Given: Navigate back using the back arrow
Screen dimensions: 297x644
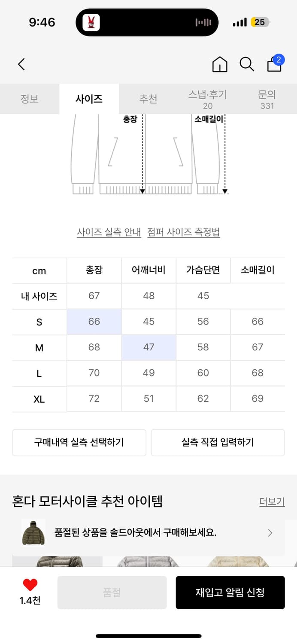Looking at the screenshot, I should point(21,64).
